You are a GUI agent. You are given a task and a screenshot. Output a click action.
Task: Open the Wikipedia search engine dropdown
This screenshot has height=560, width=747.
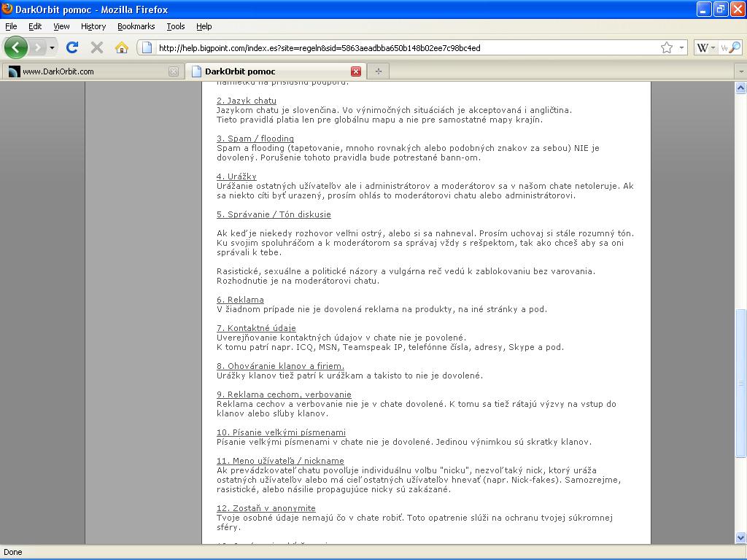click(x=706, y=48)
